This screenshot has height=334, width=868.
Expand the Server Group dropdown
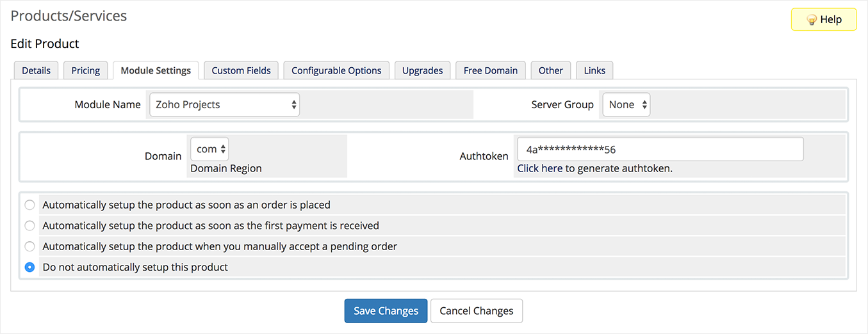click(x=625, y=105)
